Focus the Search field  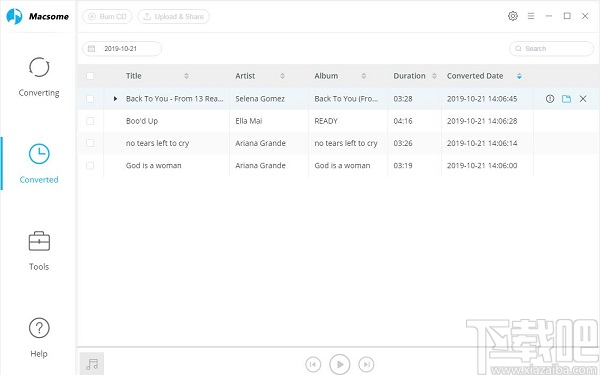pyautogui.click(x=551, y=49)
